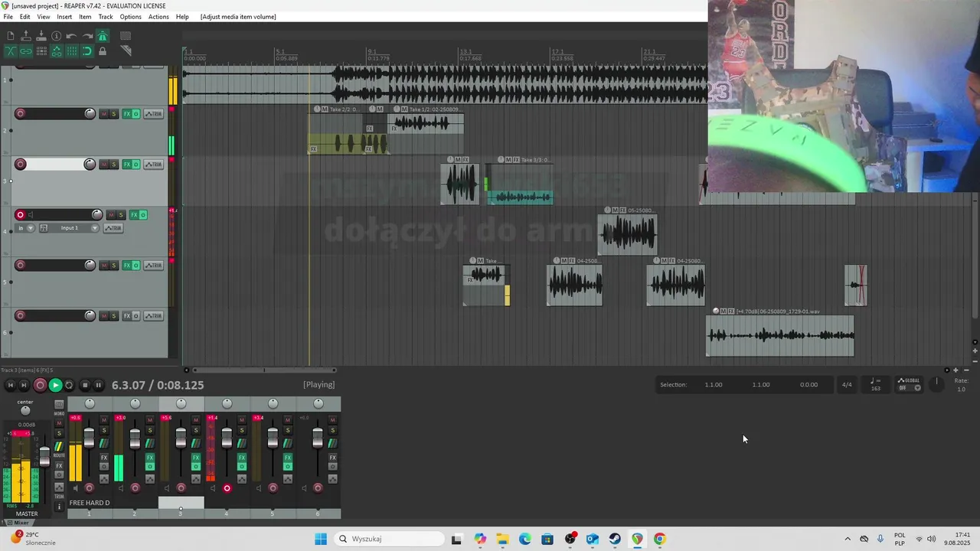The image size is (980, 551).
Task: Open TRIM envelope button on track 5
Action: coord(154,266)
